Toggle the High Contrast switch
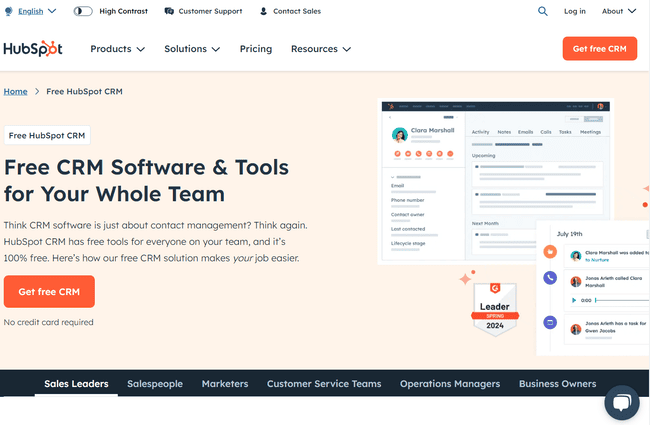The image size is (650, 425). (83, 11)
